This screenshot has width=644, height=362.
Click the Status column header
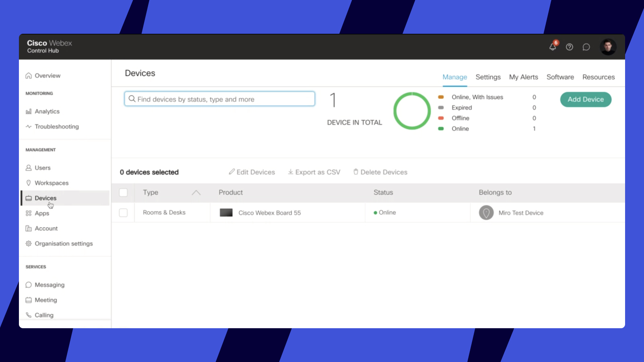click(383, 193)
